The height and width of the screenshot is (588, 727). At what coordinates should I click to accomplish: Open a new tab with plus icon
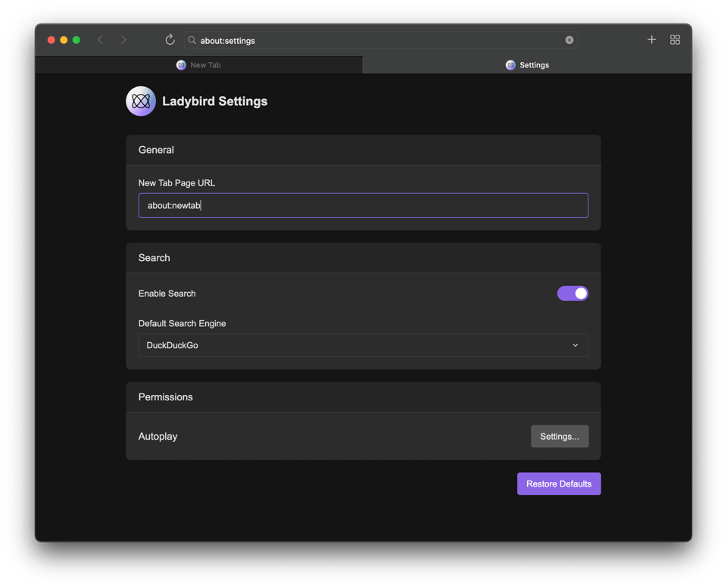coord(651,40)
